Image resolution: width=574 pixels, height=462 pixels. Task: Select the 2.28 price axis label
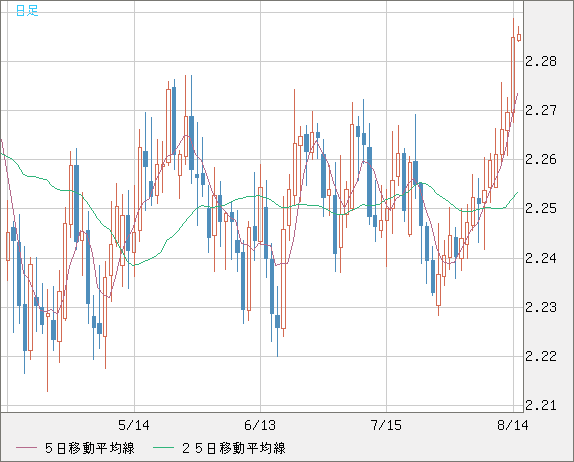point(541,62)
